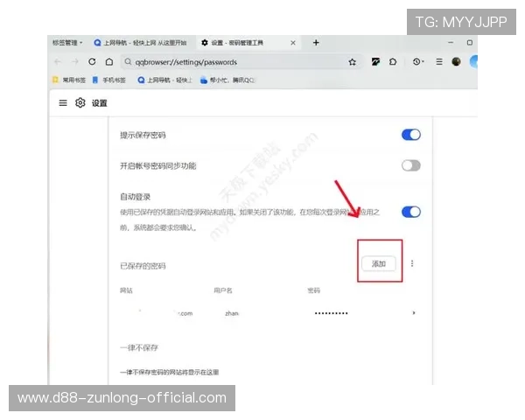Open 上网导航 bookmark in bookmarks bar
The height and width of the screenshot is (420, 525).
[x=165, y=80]
